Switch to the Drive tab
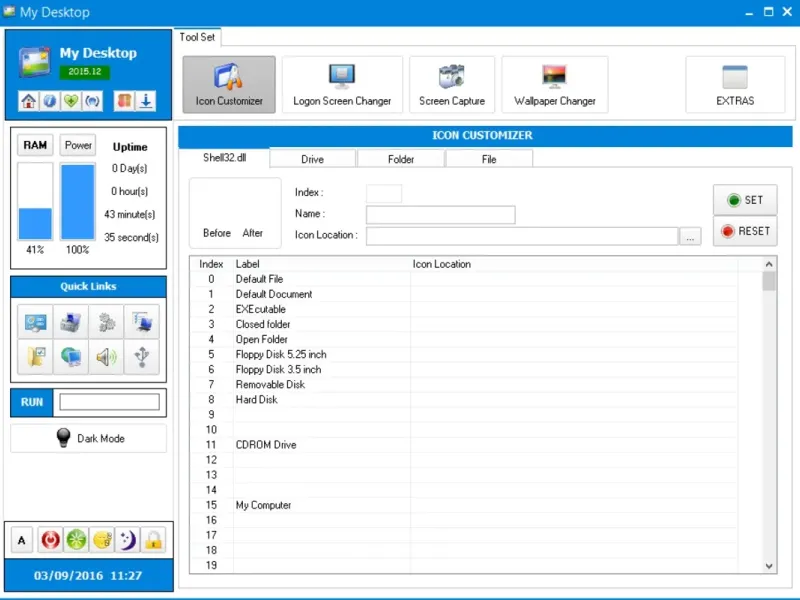The height and width of the screenshot is (600, 800). (x=313, y=159)
